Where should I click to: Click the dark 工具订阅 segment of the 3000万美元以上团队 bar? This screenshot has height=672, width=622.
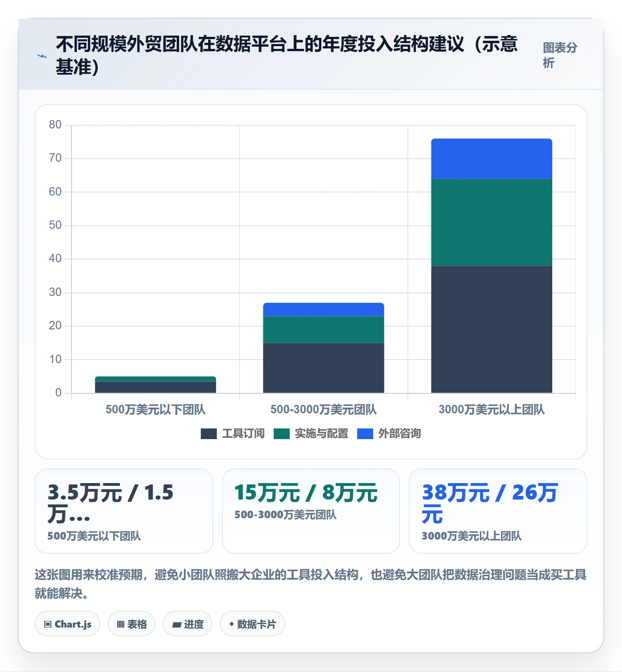pyautogui.click(x=491, y=329)
